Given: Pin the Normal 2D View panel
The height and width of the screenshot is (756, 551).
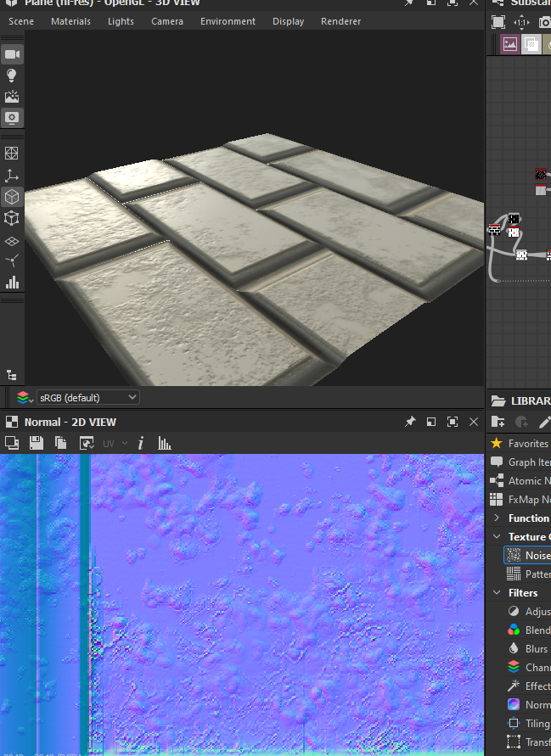Looking at the screenshot, I should click(x=409, y=422).
